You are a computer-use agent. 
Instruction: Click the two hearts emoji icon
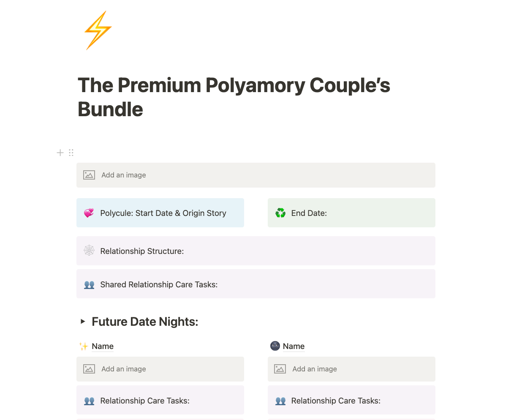tap(89, 213)
